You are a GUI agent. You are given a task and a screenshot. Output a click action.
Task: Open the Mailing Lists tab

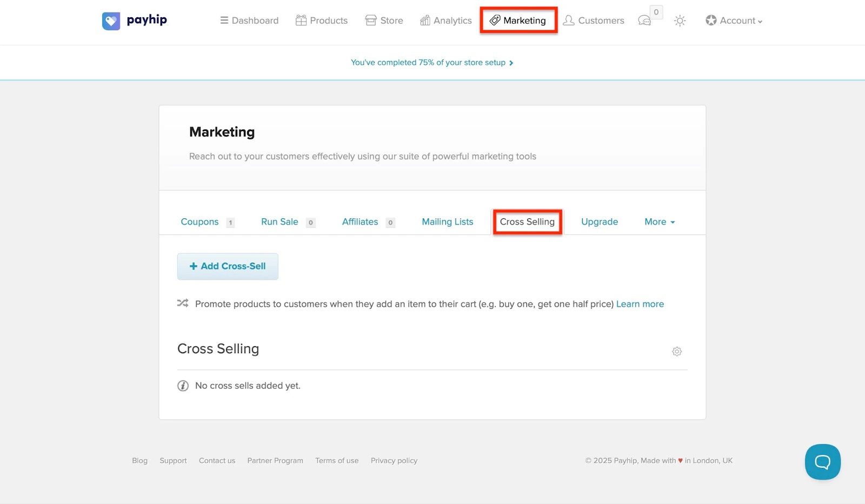448,222
